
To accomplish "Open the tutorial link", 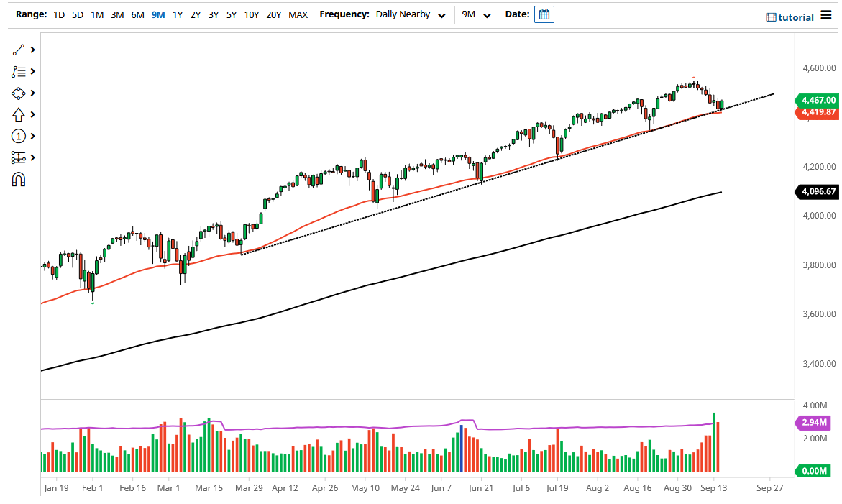I will 797,17.
